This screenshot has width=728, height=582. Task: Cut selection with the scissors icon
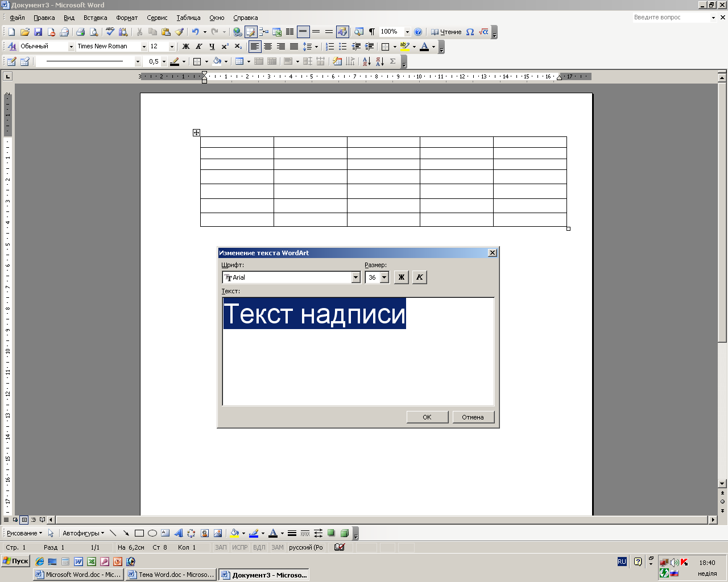[x=139, y=32]
